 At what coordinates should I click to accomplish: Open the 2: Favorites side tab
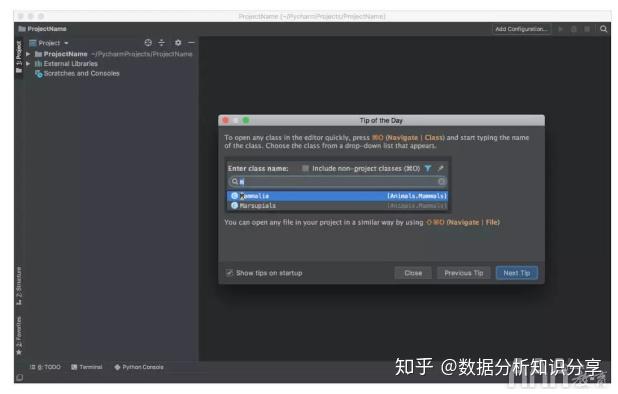[19, 335]
